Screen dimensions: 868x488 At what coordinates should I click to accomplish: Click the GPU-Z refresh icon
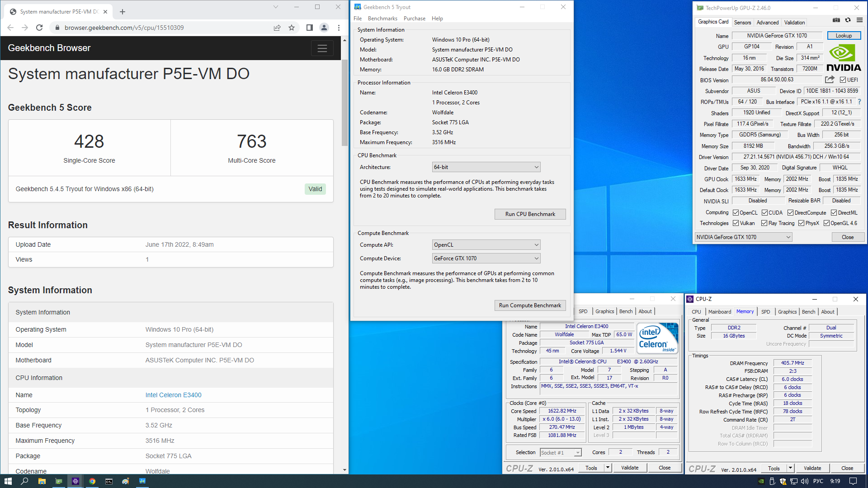coord(848,20)
